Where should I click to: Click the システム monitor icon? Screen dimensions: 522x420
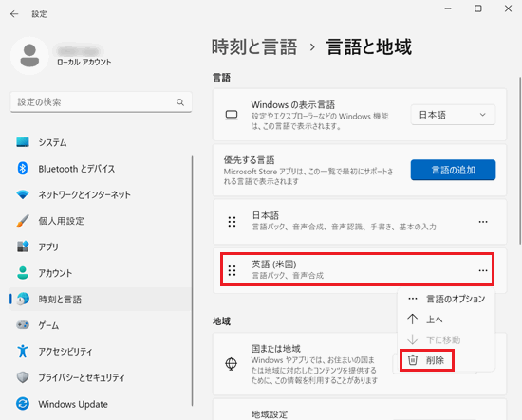click(x=23, y=142)
